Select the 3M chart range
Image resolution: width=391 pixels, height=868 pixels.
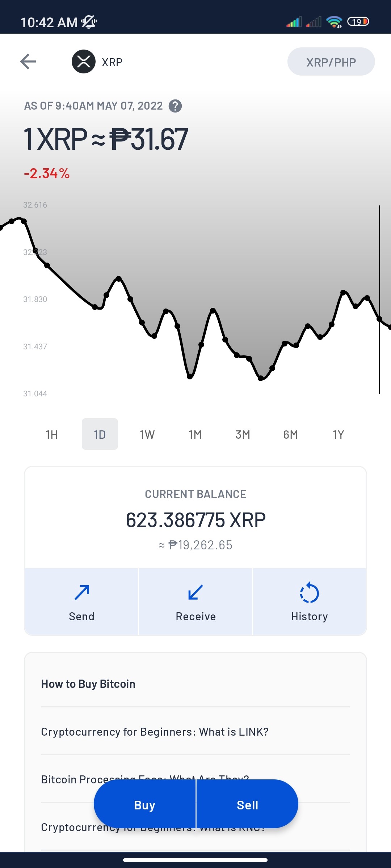[243, 434]
